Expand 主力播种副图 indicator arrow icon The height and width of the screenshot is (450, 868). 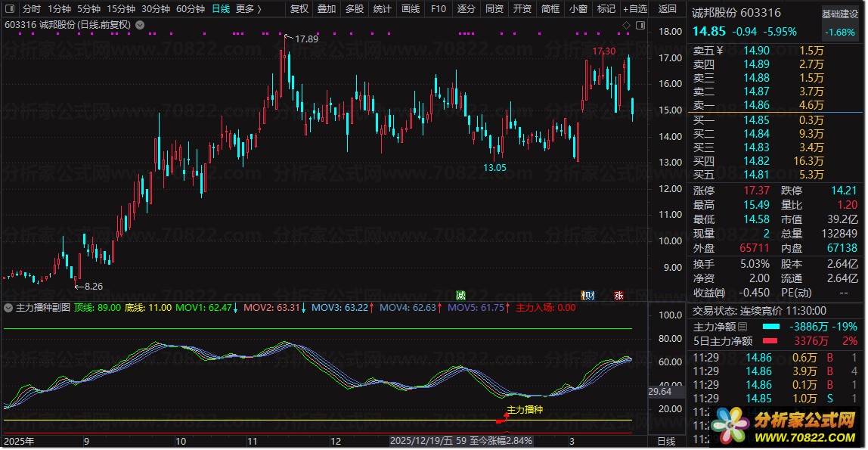(8, 308)
